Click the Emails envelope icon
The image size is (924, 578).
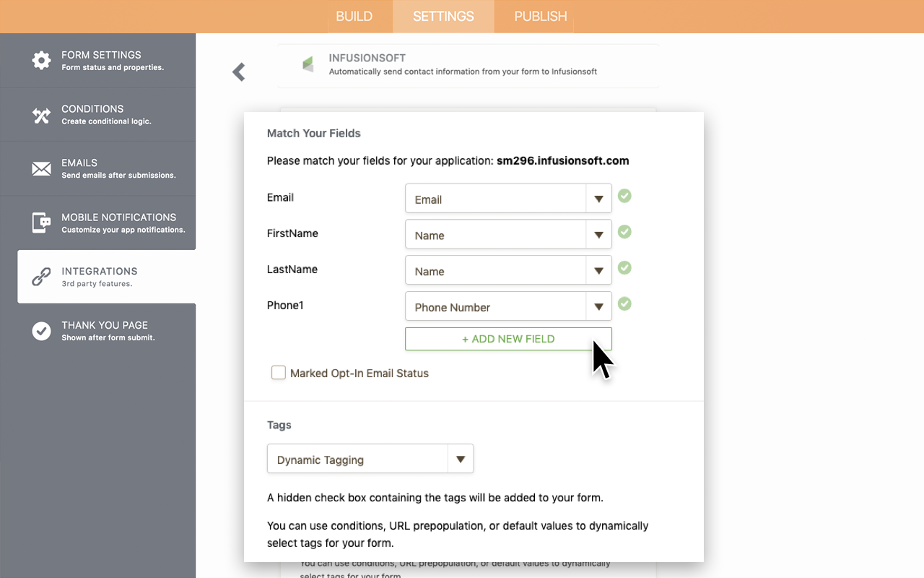[42, 169]
